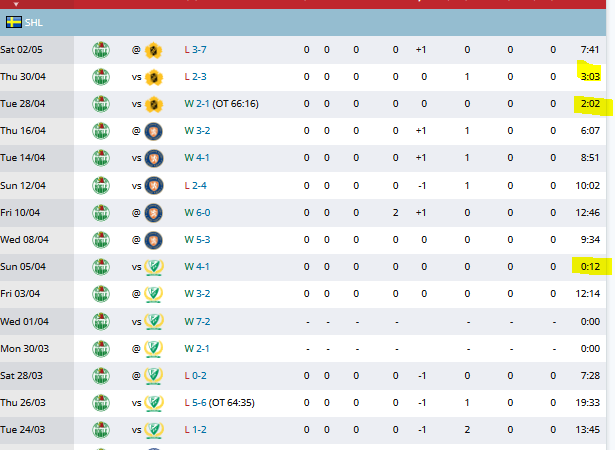Open the L 0-2 game result
This screenshot has height=450, width=615.
[195, 375]
